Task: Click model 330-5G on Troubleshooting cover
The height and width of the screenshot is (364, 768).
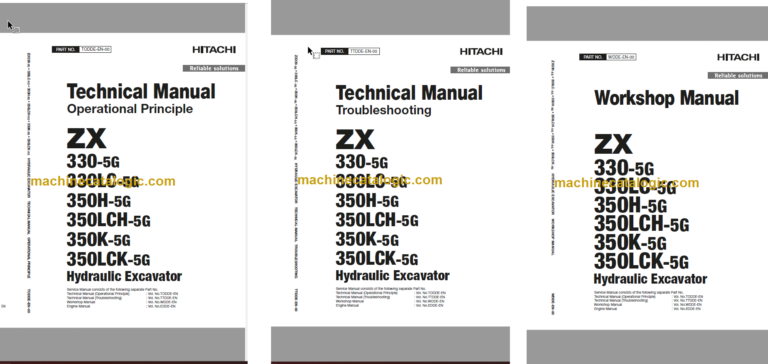Action: coord(362,162)
